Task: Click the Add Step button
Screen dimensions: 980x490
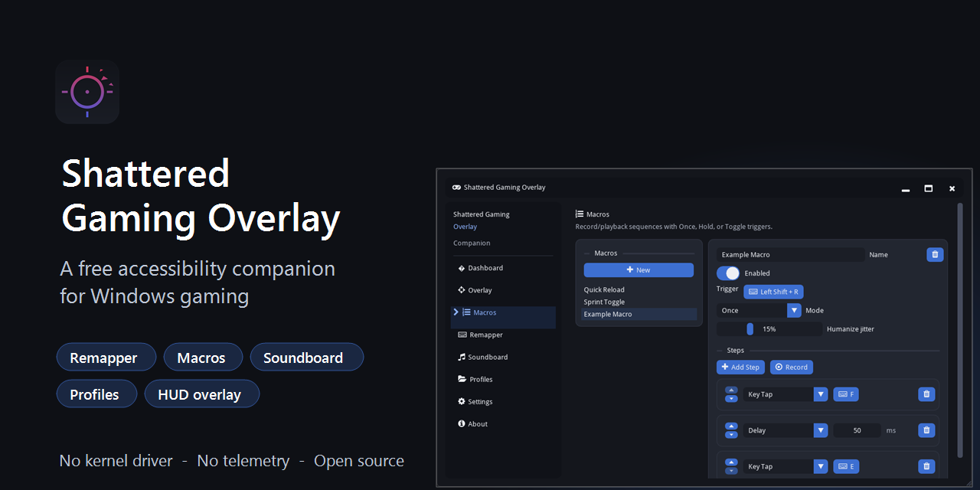Action: [x=740, y=367]
